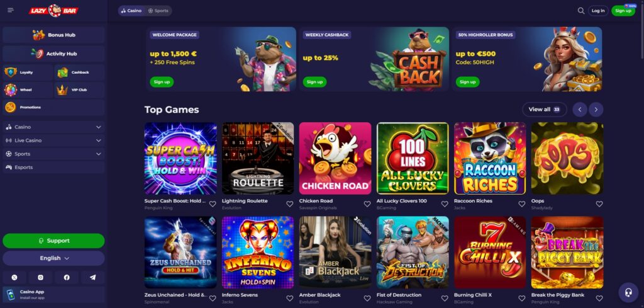Click the search magnifier icon
The image size is (644, 308).
click(580, 11)
